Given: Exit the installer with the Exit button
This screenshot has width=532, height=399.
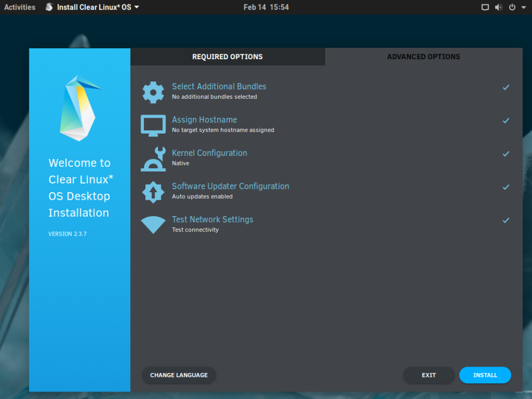Looking at the screenshot, I should point(429,375).
